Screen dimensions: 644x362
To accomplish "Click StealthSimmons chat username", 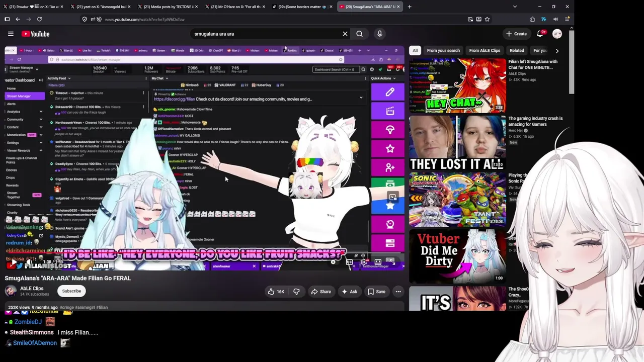I will click(32, 332).
